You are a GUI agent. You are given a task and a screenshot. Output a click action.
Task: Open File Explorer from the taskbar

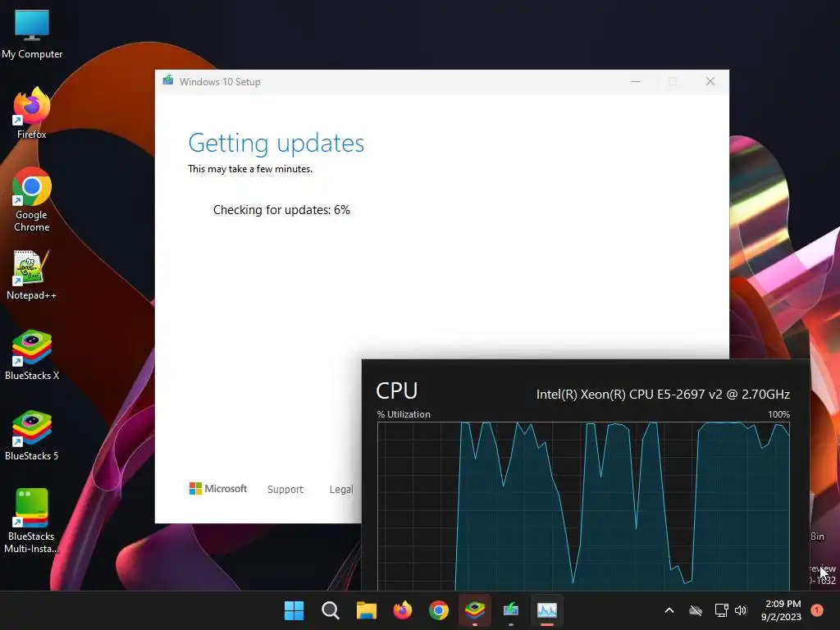[x=367, y=610]
